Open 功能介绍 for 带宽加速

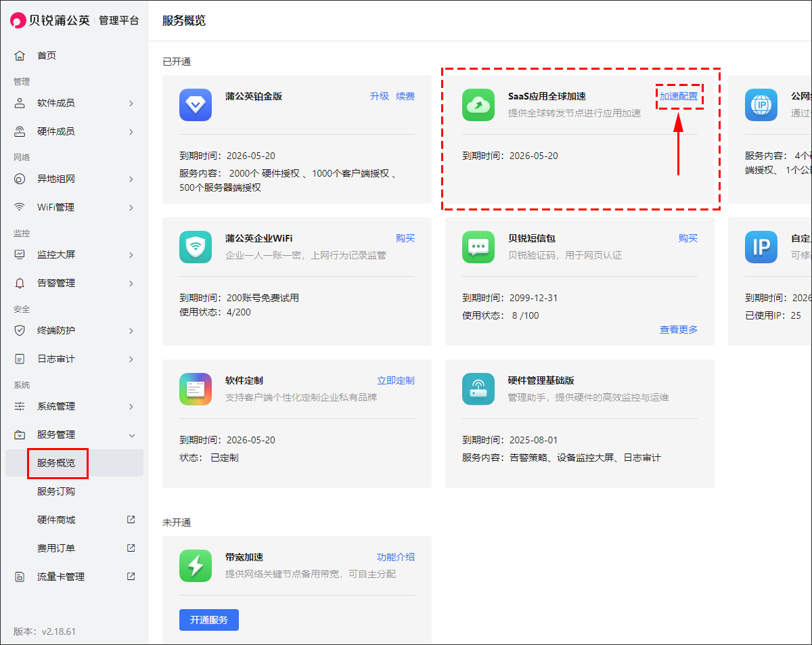point(396,557)
